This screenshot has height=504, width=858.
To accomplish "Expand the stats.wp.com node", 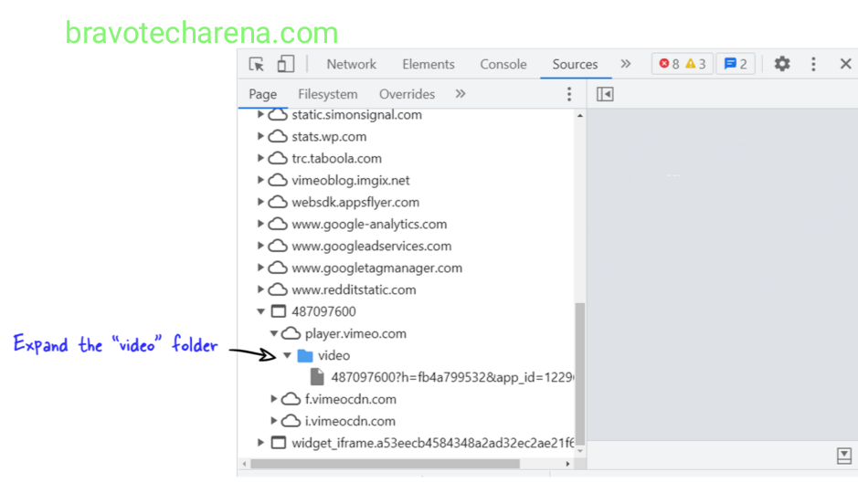I will tap(260, 136).
